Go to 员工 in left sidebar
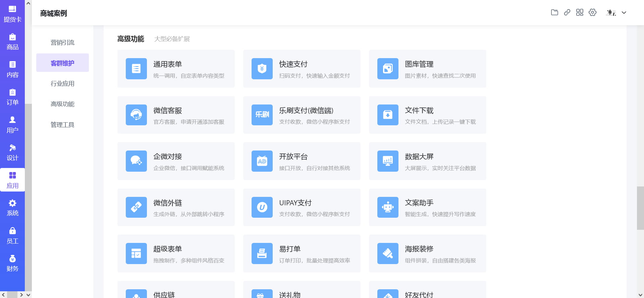Viewport: 644px width, 298px height. 12,236
